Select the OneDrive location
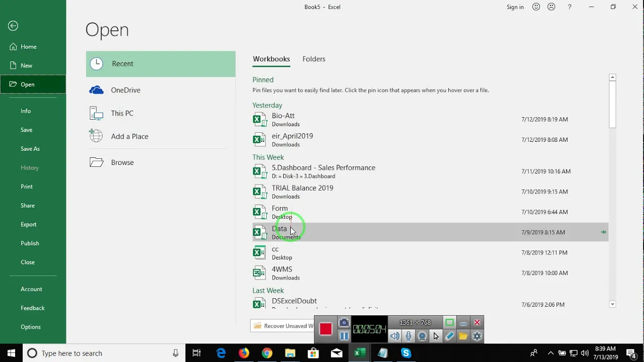Viewport: 644px width, 362px height. (160, 90)
